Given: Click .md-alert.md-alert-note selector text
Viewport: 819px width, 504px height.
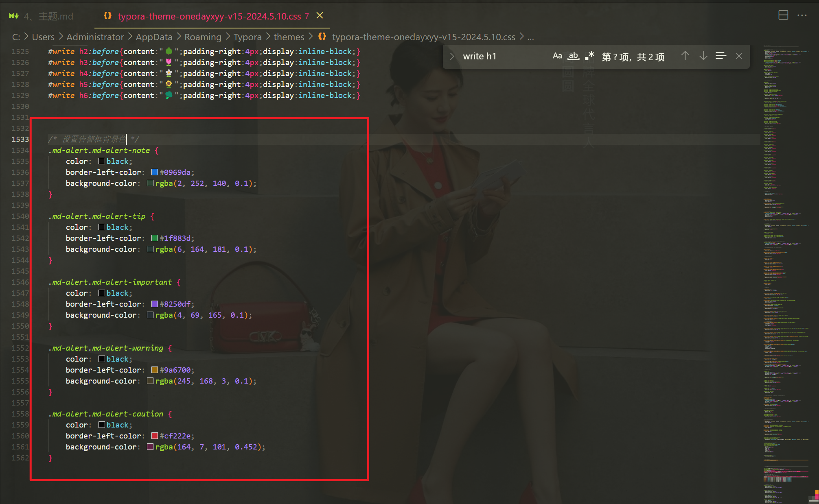Looking at the screenshot, I should coord(99,150).
